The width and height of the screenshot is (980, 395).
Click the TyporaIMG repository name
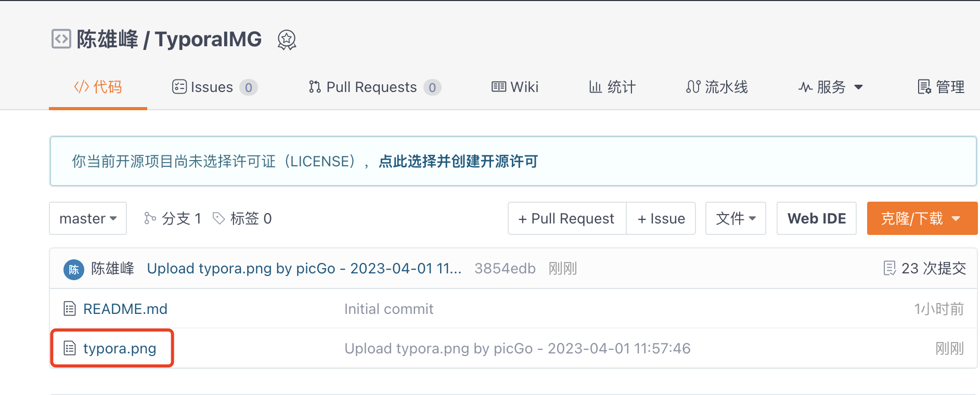208,39
